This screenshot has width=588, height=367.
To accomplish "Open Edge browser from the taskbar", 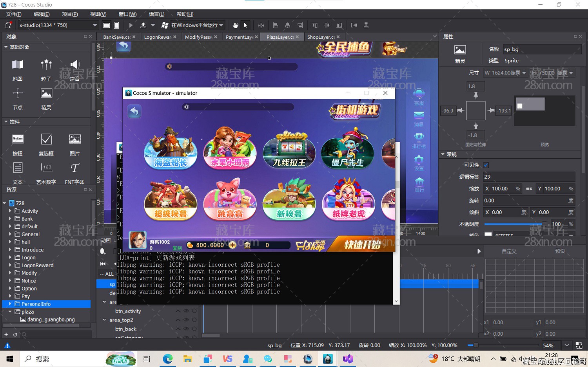I will coord(167,359).
